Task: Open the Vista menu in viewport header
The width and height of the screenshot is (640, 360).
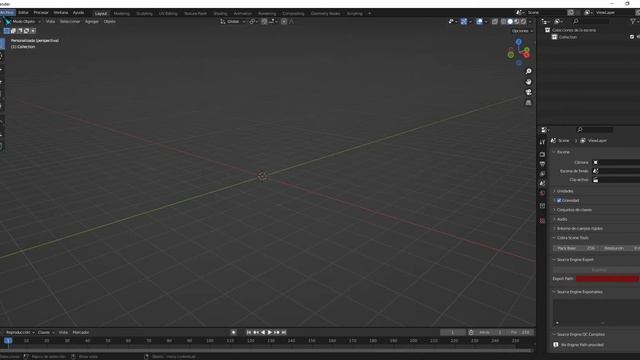Action: (50, 22)
